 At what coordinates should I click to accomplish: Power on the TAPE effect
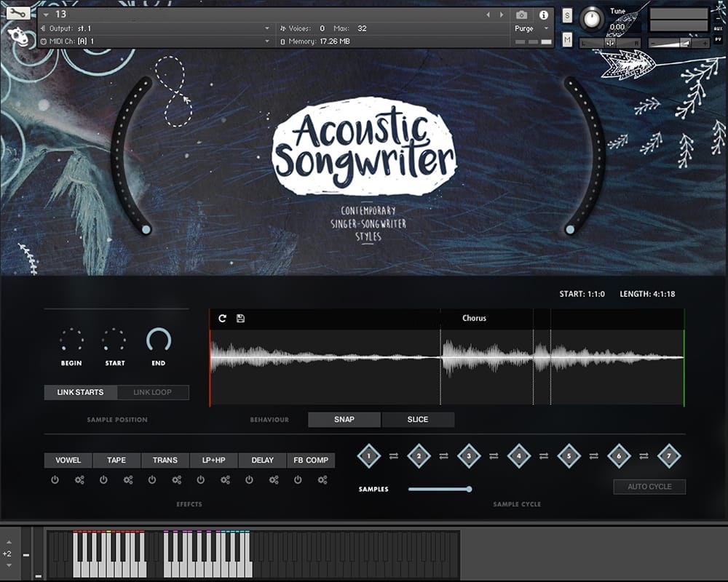pyautogui.click(x=103, y=480)
